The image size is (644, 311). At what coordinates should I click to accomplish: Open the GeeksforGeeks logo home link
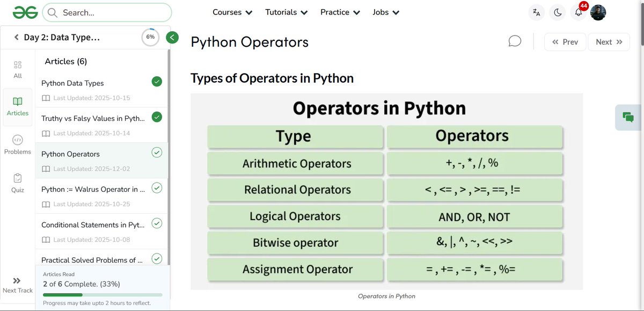click(25, 12)
